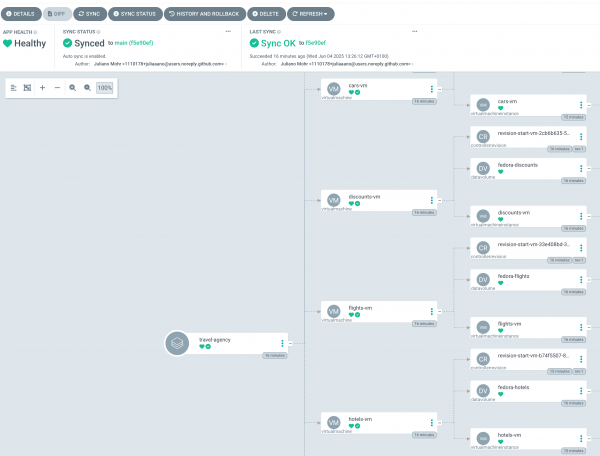600x456 pixels.
Task: Open the three-dot menu of travel-agency node
Action: click(x=283, y=343)
